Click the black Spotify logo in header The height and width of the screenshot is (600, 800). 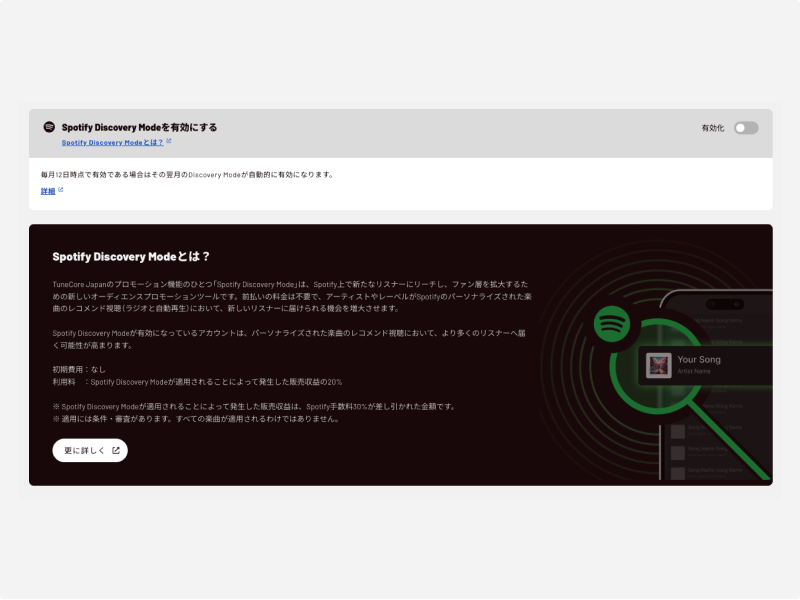[x=49, y=127]
